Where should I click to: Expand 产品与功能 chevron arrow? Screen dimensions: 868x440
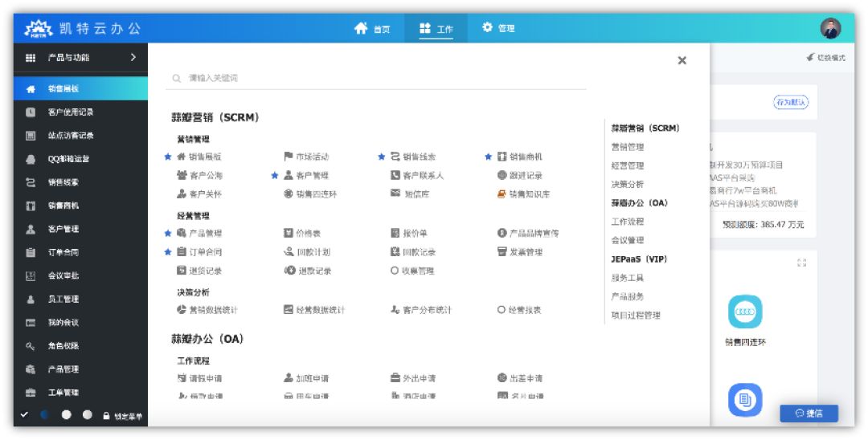(133, 57)
